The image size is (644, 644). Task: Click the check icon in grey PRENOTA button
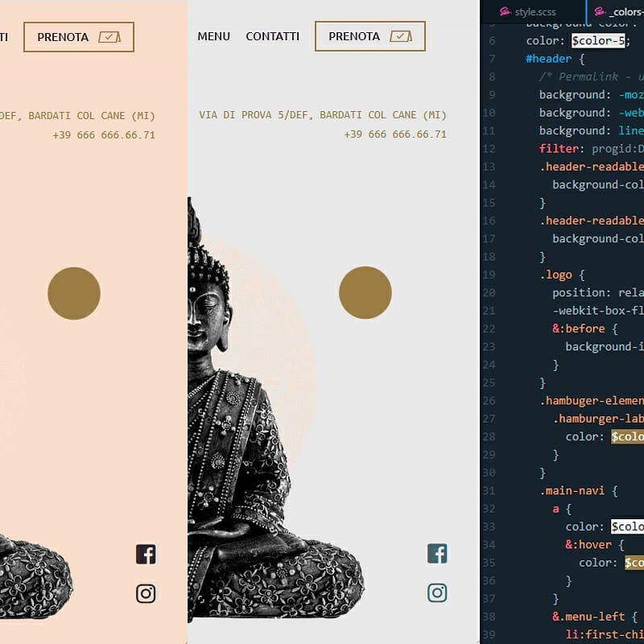(x=400, y=36)
